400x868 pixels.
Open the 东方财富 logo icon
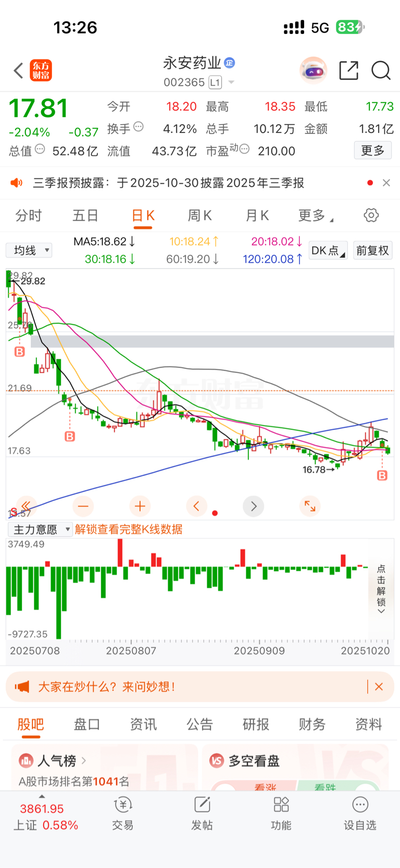(x=41, y=70)
